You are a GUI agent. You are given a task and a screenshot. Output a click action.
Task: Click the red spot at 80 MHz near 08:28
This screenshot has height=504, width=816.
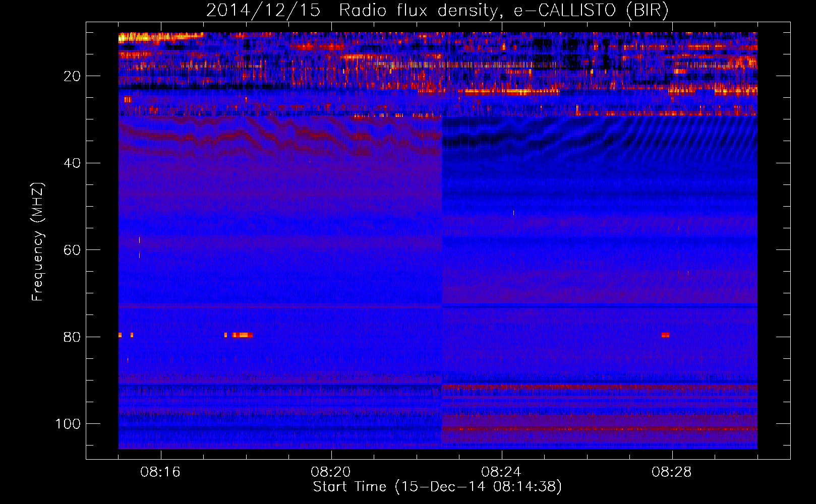tap(666, 335)
